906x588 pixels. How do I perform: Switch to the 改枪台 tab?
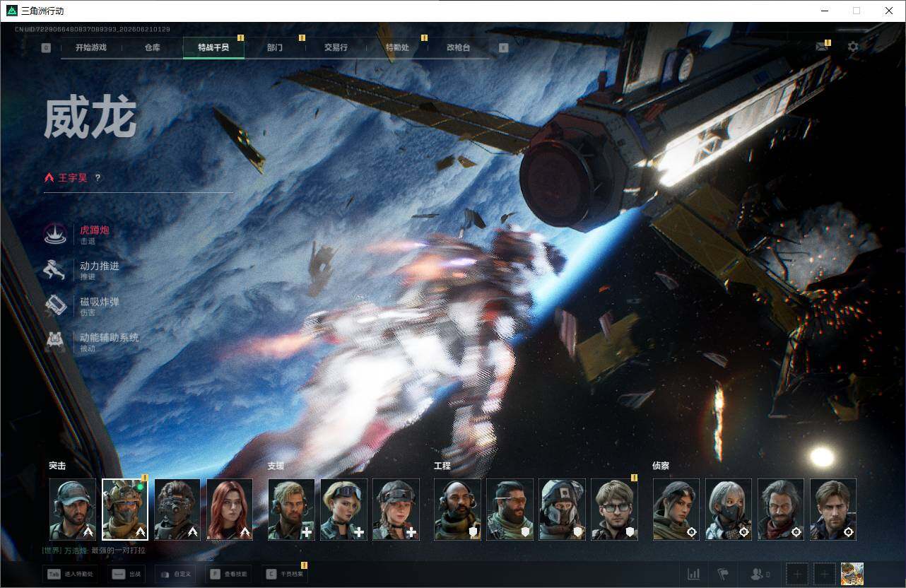point(458,47)
